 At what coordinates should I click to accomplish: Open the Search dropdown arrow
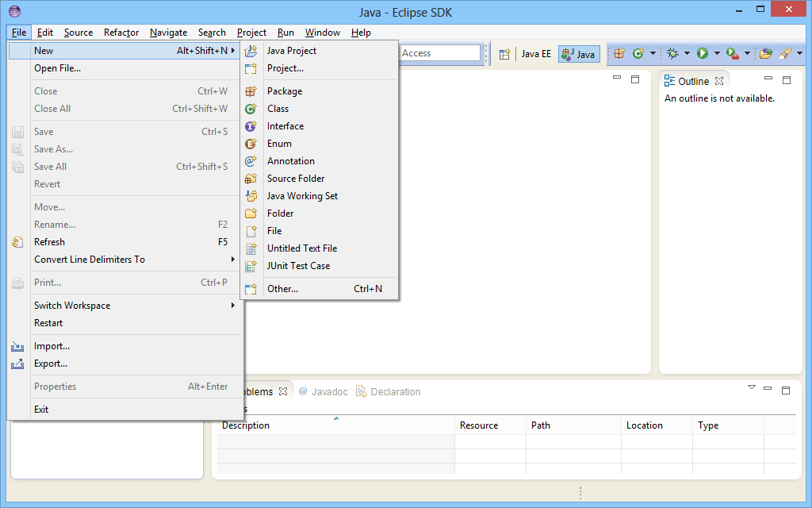(799, 53)
